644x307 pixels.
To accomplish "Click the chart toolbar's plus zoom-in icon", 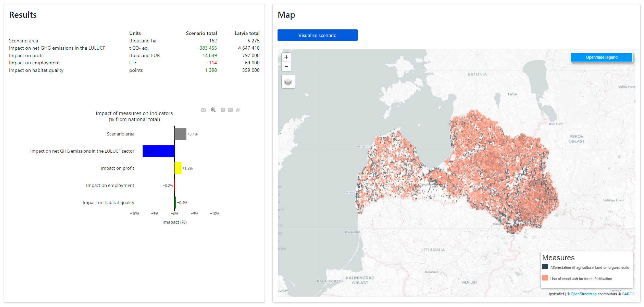I will [x=223, y=110].
